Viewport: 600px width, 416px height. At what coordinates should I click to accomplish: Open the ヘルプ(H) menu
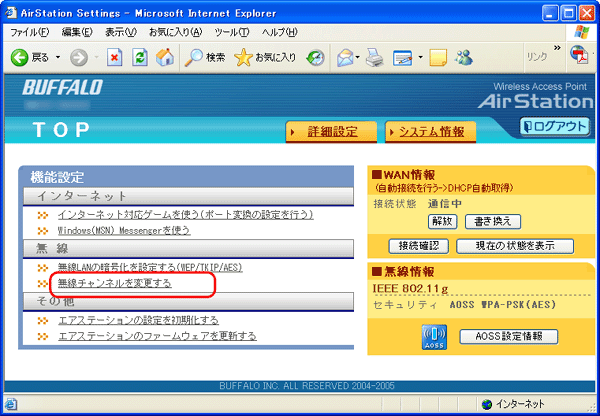click(279, 32)
